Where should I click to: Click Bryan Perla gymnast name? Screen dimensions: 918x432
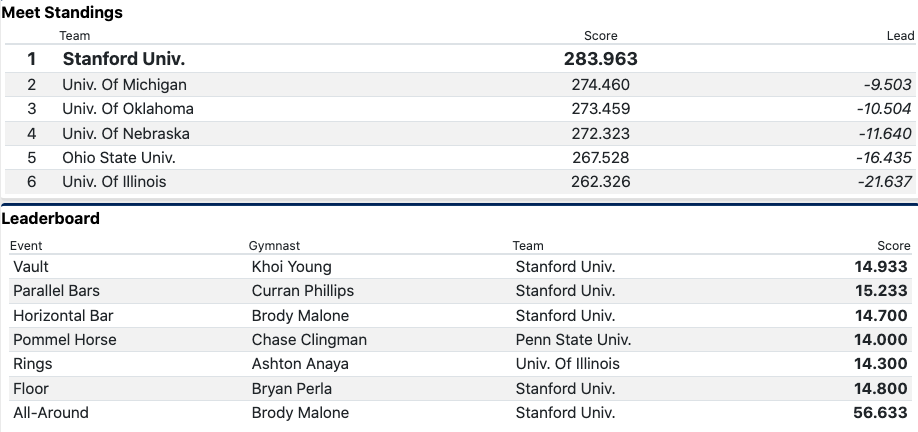click(291, 388)
